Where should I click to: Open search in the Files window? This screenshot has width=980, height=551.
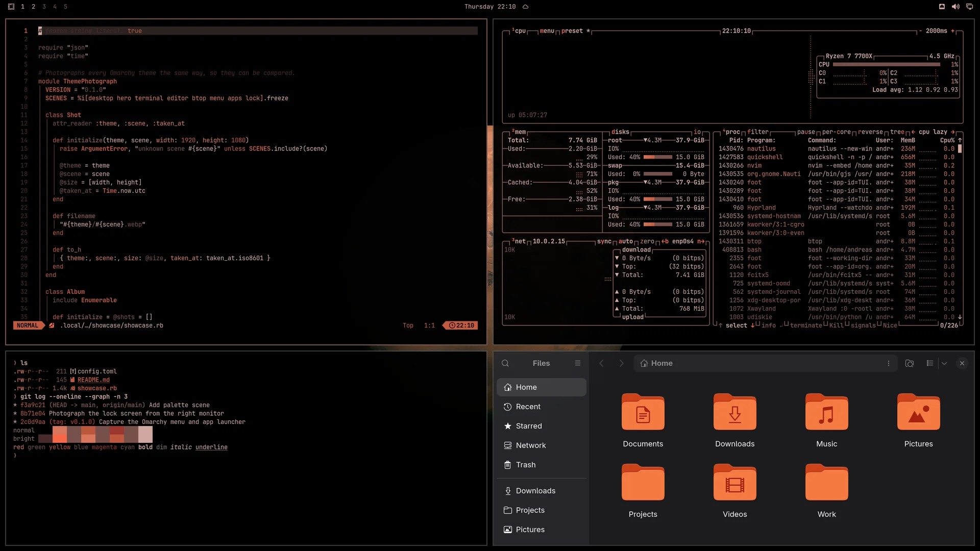pos(505,363)
